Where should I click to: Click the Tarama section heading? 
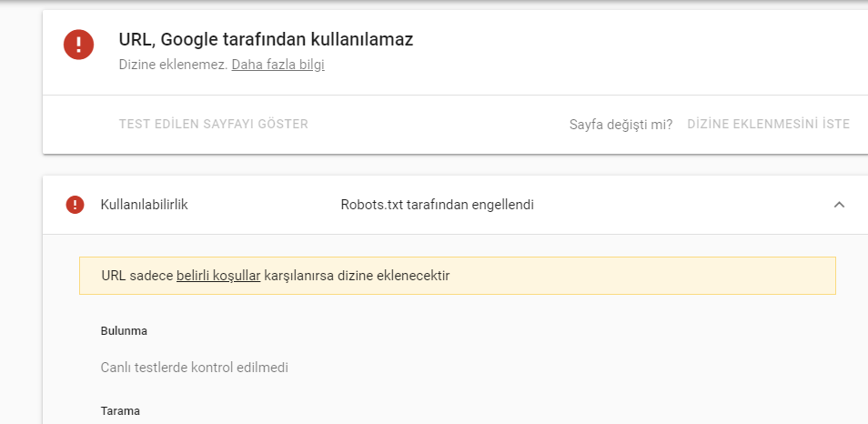120,410
